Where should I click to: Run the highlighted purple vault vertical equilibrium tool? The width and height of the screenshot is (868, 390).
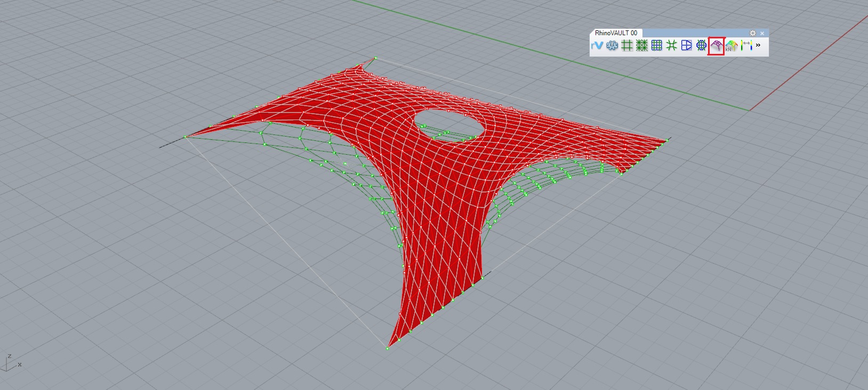(716, 46)
